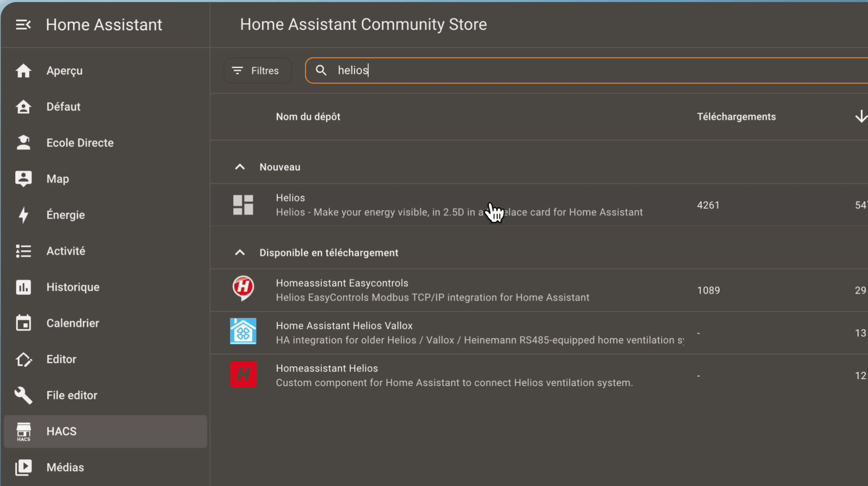Image resolution: width=868 pixels, height=486 pixels.
Task: Collapse the sidebar with the menu icon
Action: 23,24
